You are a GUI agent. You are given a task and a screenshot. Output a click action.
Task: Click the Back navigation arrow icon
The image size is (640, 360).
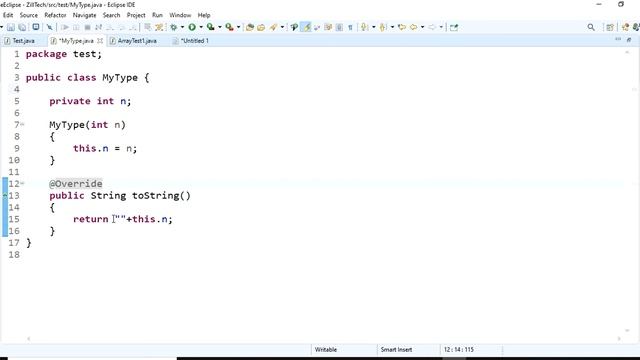pos(413,27)
